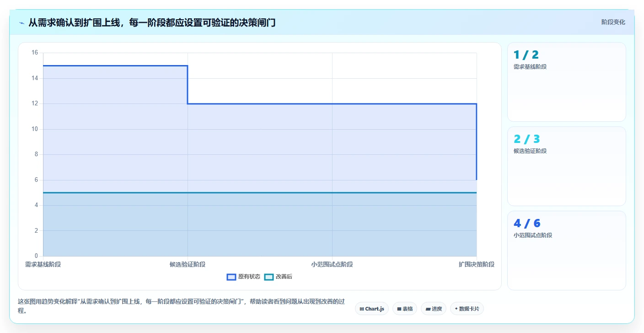This screenshot has width=644, height=333.
Task: Toggle the 原有状态 legend item
Action: point(244,277)
